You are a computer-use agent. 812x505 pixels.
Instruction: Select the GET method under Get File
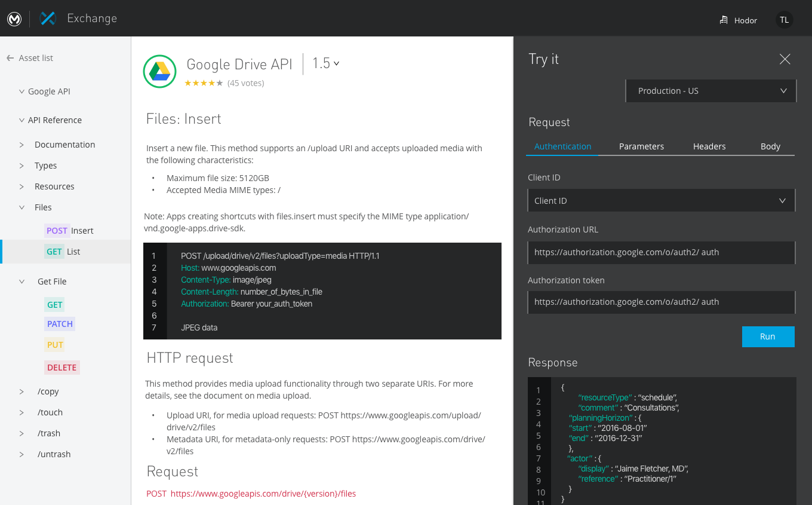click(x=55, y=305)
